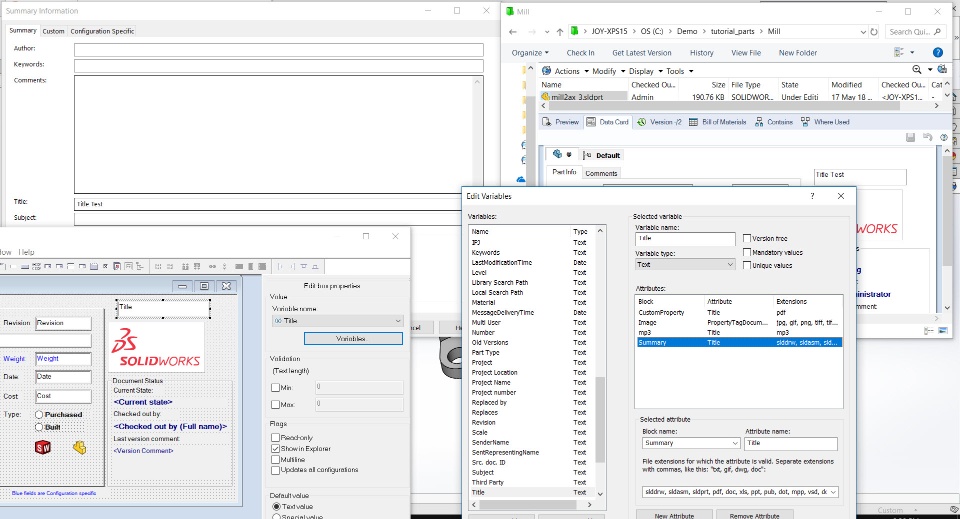Viewport: 960px width, 519px height.
Task: Open the Block name Summary dropdown
Action: point(691,443)
